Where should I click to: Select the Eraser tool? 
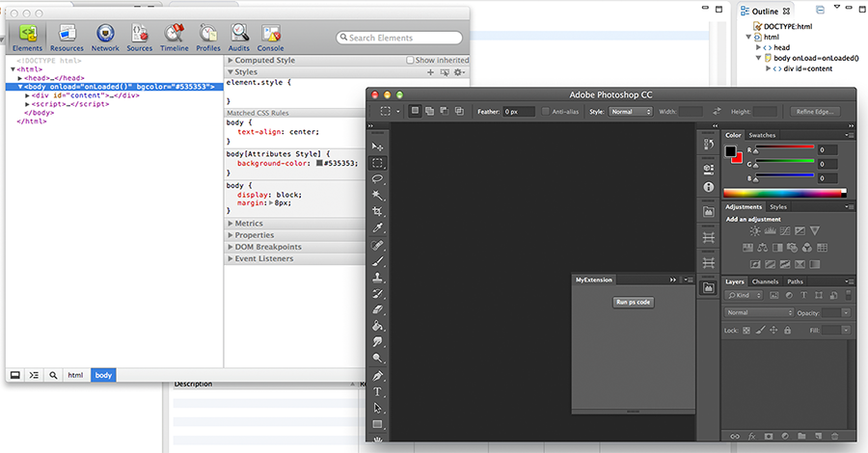[377, 309]
